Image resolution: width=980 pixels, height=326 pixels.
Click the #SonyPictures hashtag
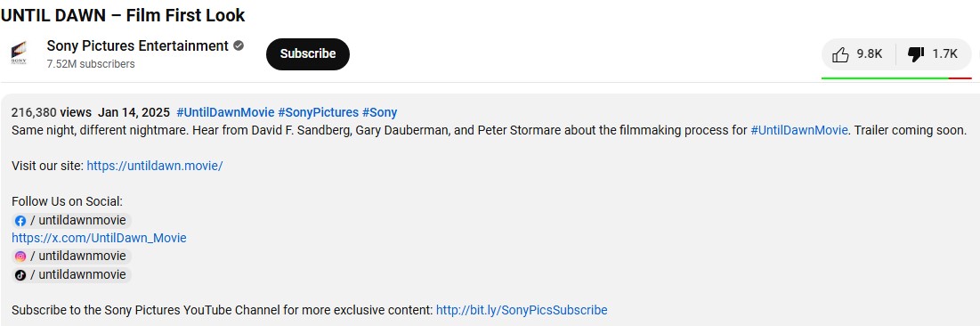(318, 112)
